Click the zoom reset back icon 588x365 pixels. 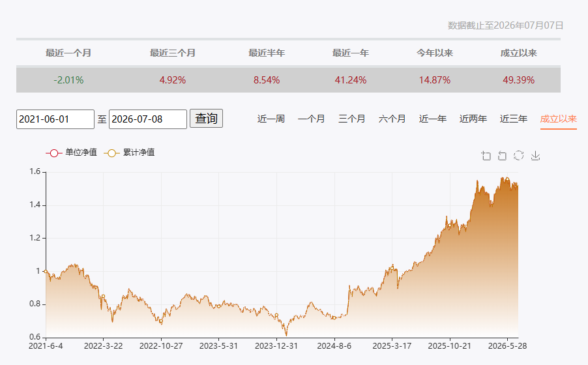click(502, 156)
